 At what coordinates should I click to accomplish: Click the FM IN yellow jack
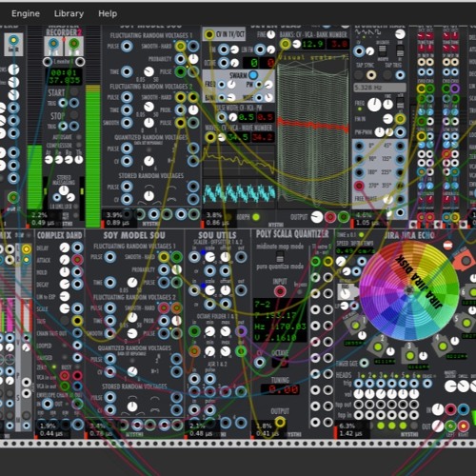tap(400, 119)
